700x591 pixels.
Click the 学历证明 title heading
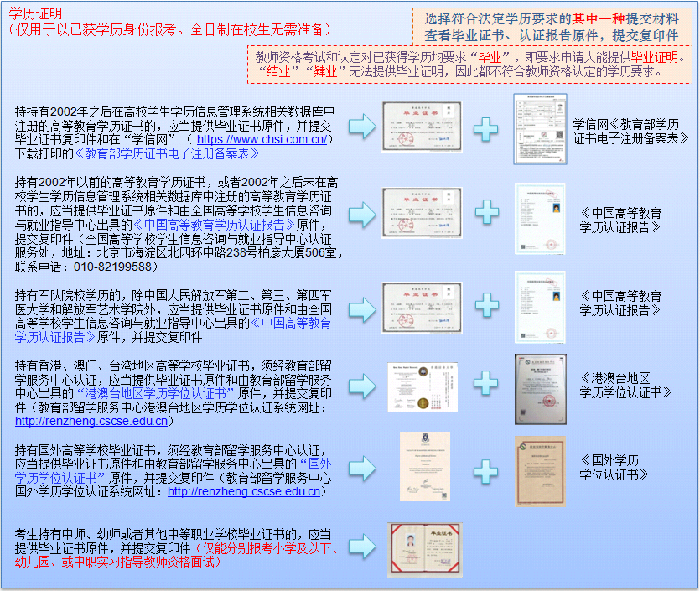(34, 13)
